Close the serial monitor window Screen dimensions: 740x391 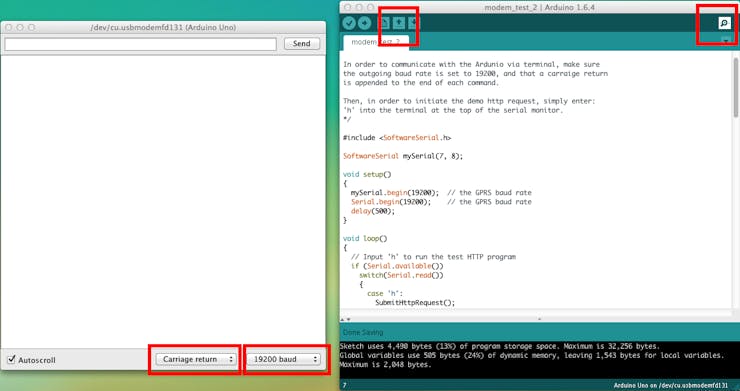(x=8, y=27)
